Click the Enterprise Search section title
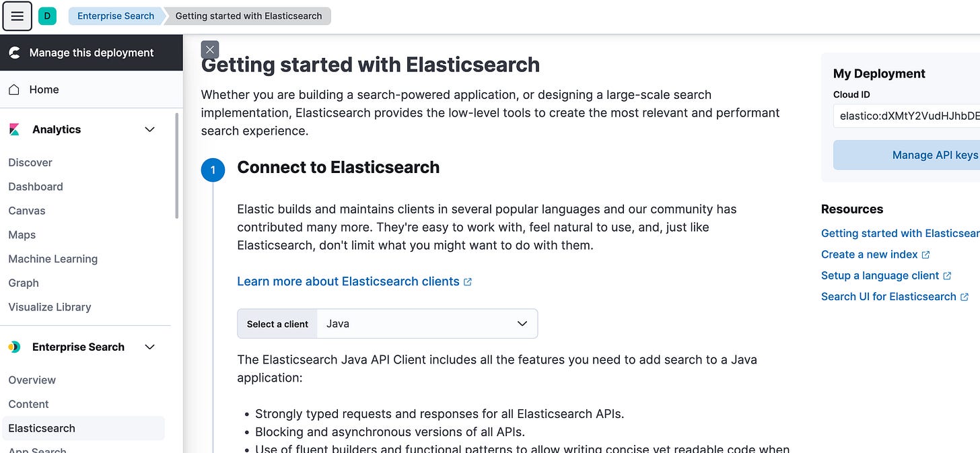 click(x=78, y=347)
